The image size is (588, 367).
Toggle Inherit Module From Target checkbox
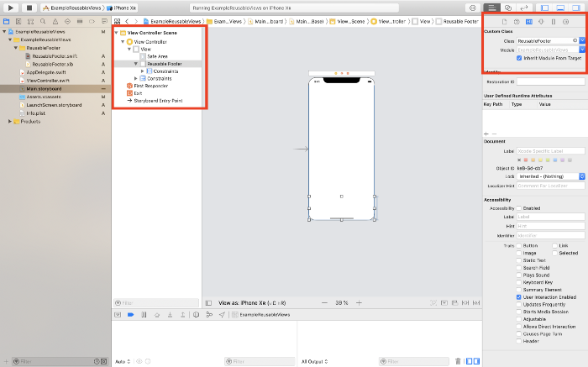(x=519, y=58)
